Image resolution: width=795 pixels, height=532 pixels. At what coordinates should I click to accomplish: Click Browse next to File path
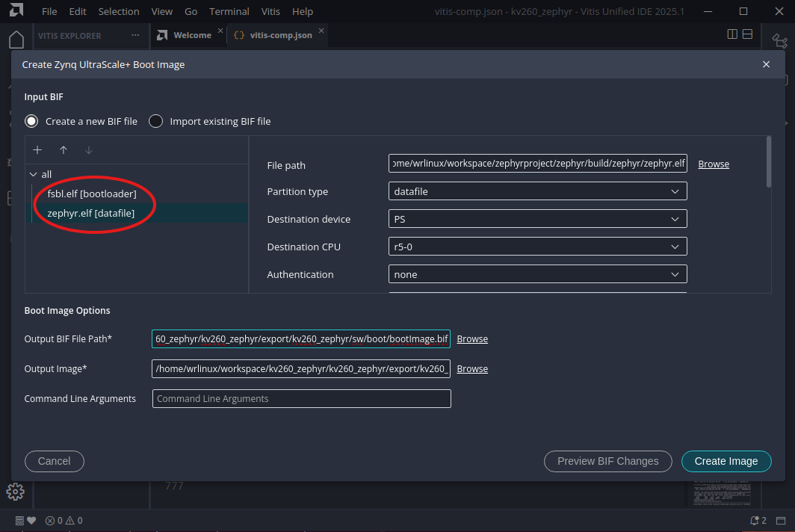pyautogui.click(x=714, y=164)
